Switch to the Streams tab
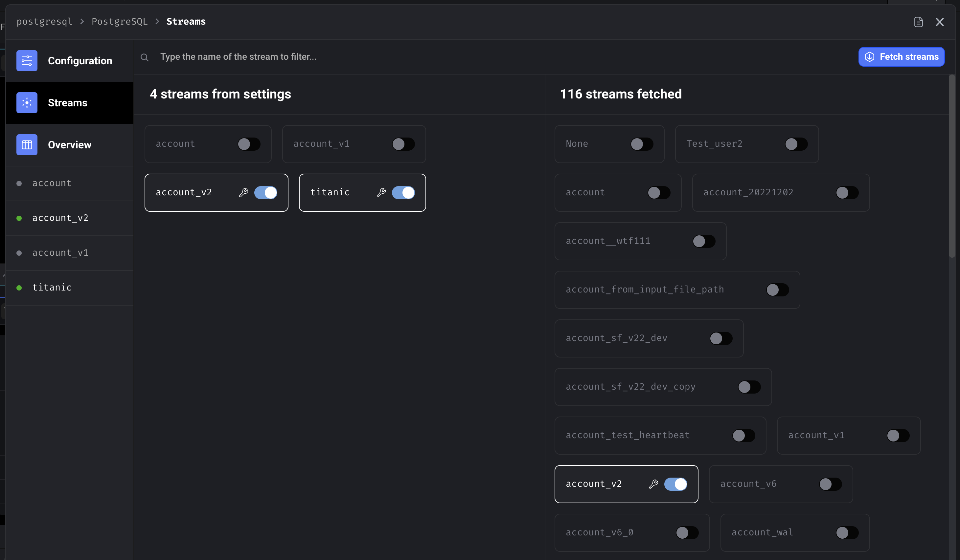The height and width of the screenshot is (560, 960). pos(70,102)
